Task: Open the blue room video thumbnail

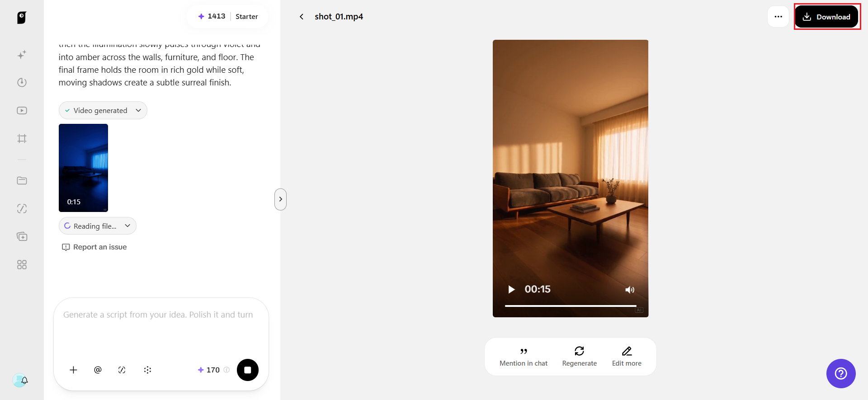Action: point(83,168)
